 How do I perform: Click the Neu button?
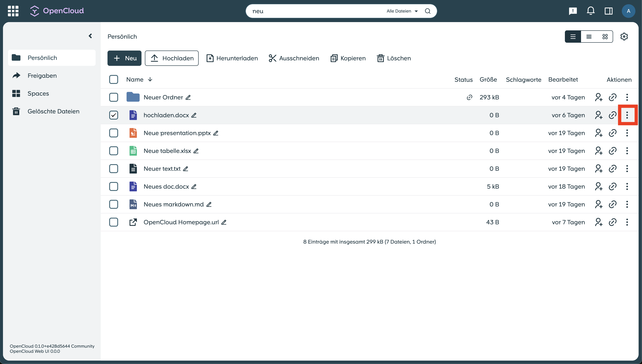click(124, 58)
